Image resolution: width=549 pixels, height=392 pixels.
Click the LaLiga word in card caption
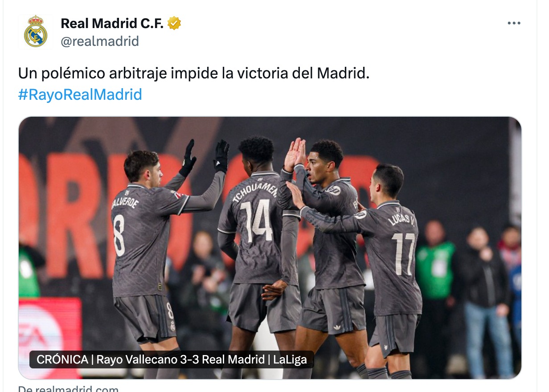point(290,359)
